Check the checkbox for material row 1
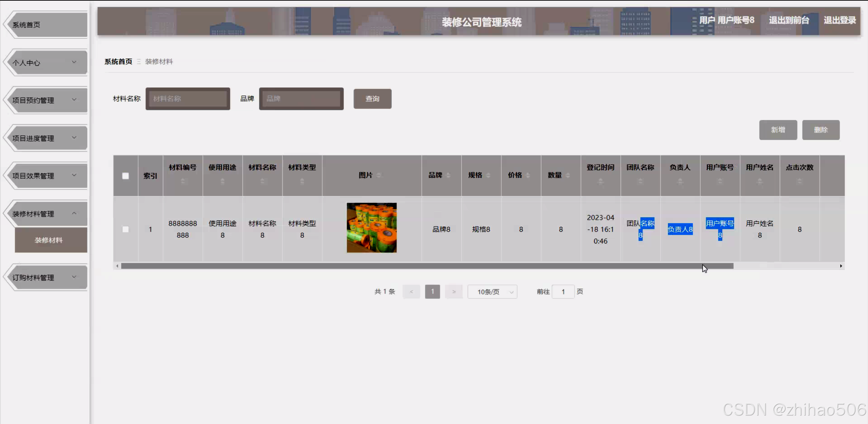868x424 pixels. [x=126, y=229]
